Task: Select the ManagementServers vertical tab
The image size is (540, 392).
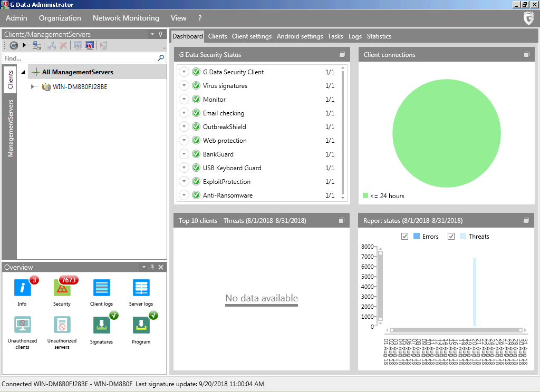Action: click(x=10, y=128)
